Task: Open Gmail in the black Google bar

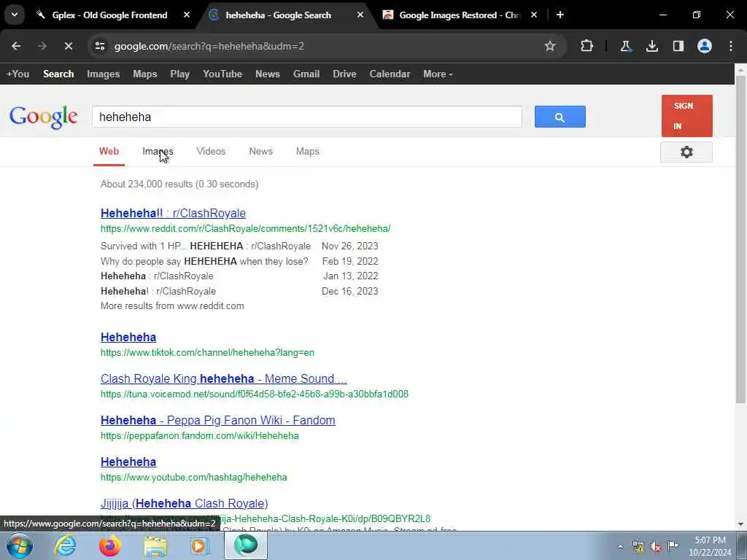Action: click(306, 74)
